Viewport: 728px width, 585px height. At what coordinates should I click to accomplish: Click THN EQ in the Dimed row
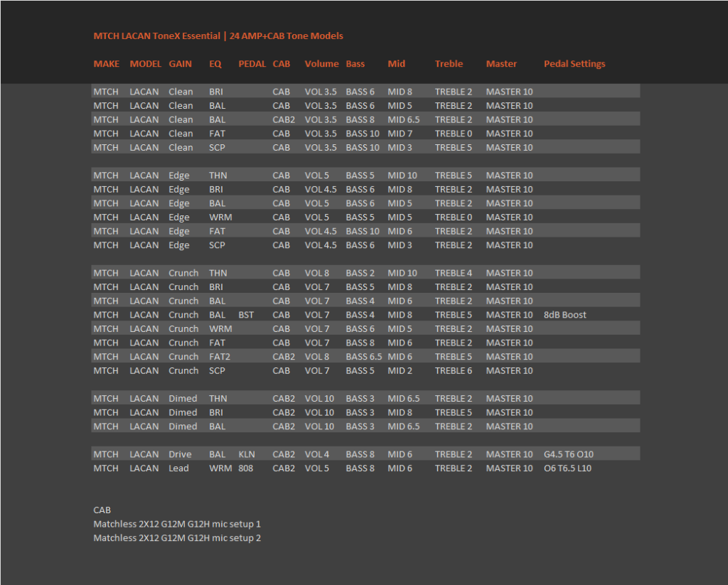pos(218,398)
